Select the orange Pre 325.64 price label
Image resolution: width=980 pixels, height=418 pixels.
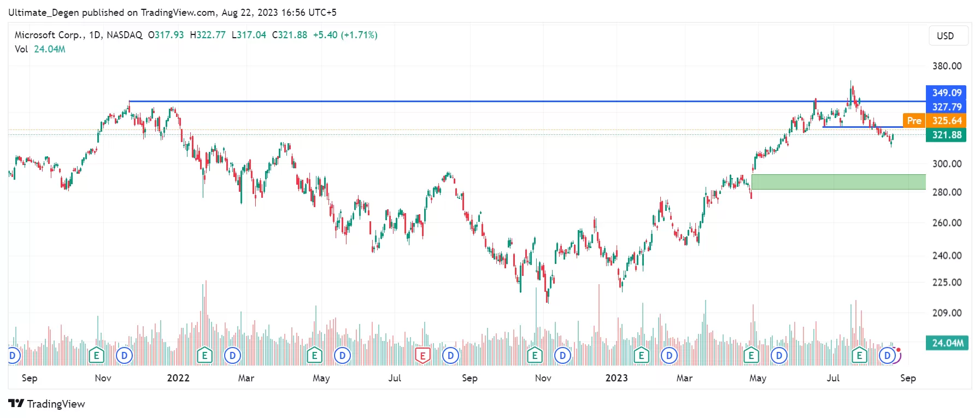tap(935, 121)
